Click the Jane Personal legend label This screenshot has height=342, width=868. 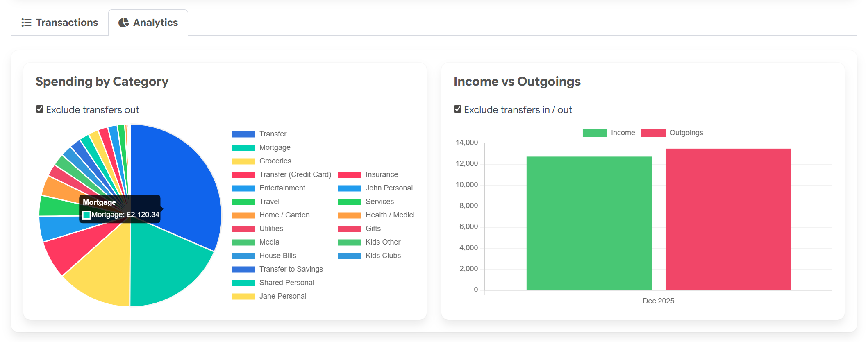pos(283,296)
